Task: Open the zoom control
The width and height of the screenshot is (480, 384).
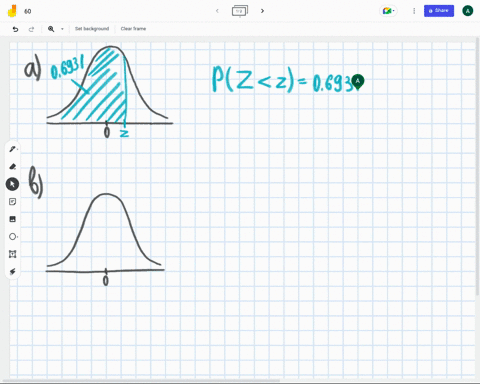Action: [51, 29]
